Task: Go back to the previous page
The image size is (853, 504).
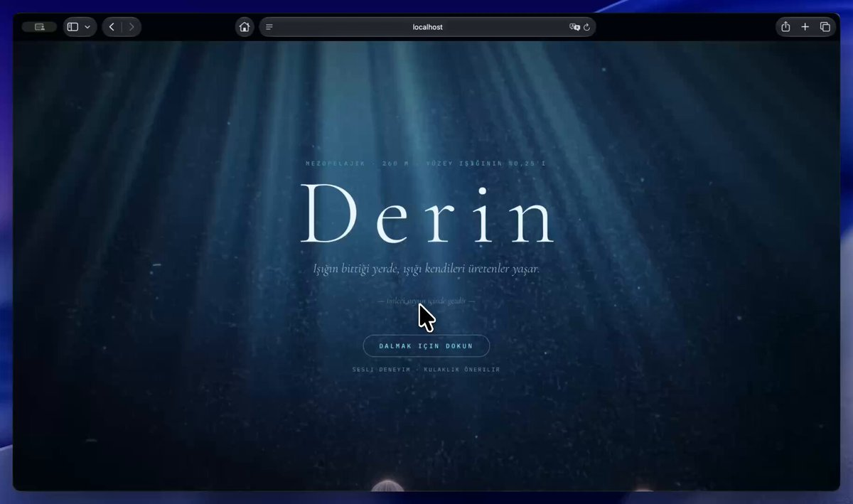Action: [x=112, y=27]
